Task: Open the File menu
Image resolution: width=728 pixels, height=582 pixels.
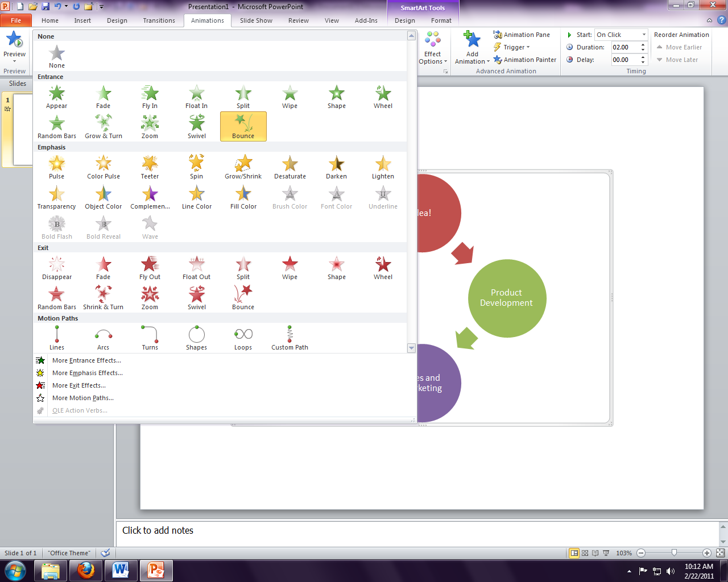Action: coord(16,20)
